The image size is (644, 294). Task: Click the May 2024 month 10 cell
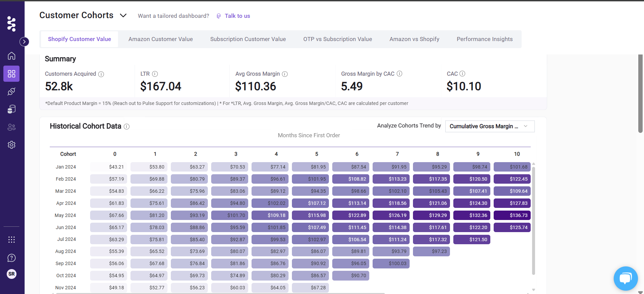coord(512,215)
